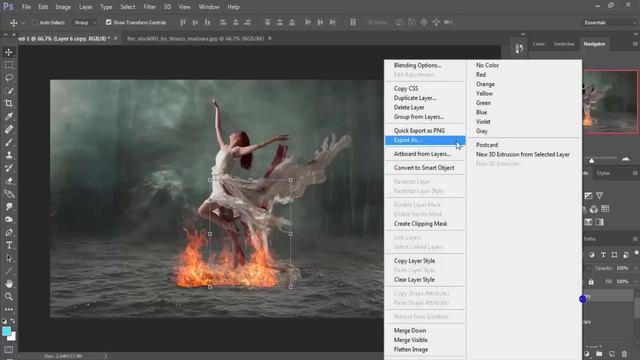Open the Group dropdown in options bar
This screenshot has width=640, height=360.
point(85,22)
